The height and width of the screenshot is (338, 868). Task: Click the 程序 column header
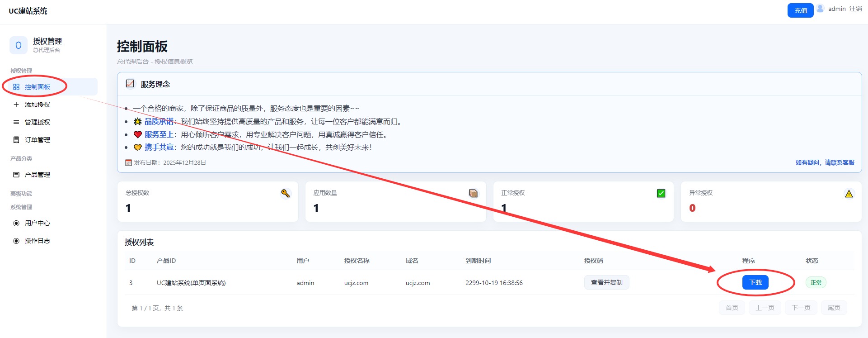pos(749,261)
